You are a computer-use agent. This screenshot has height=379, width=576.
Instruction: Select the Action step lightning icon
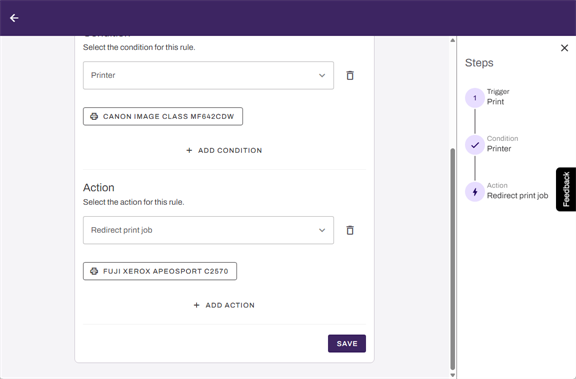[x=475, y=192]
